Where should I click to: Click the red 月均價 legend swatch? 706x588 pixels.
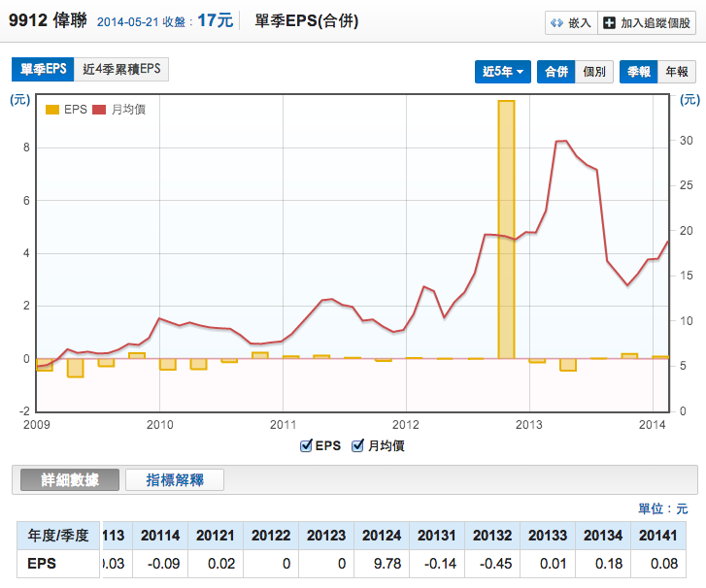click(x=98, y=110)
